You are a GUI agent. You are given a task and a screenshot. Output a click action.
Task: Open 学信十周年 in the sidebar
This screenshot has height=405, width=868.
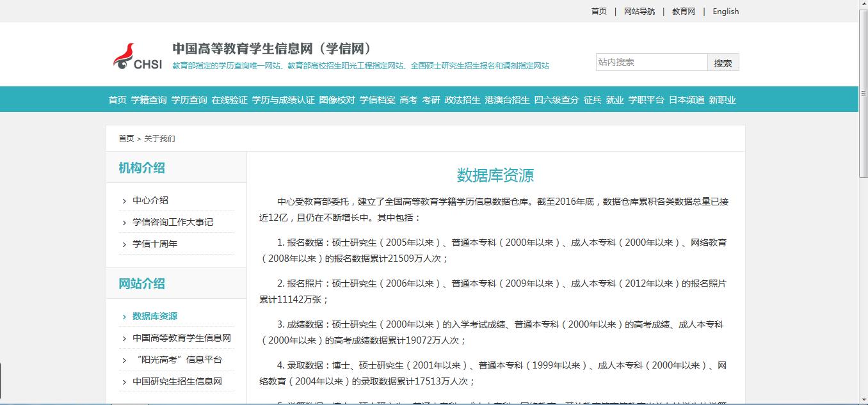tap(155, 244)
